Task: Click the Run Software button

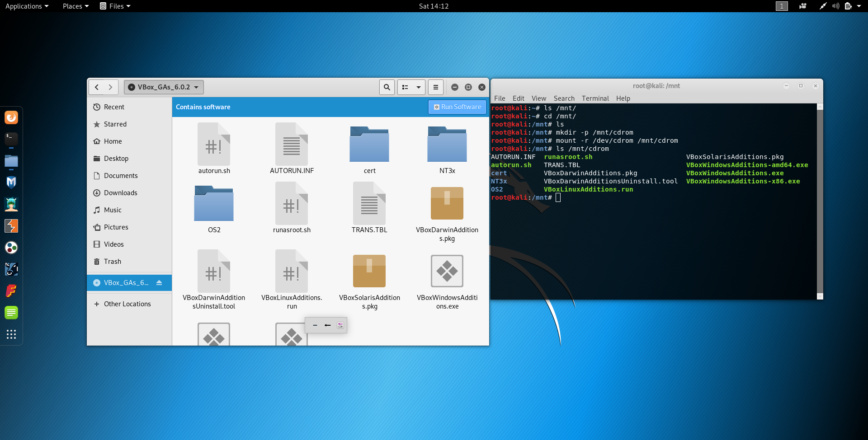Action: (x=457, y=107)
